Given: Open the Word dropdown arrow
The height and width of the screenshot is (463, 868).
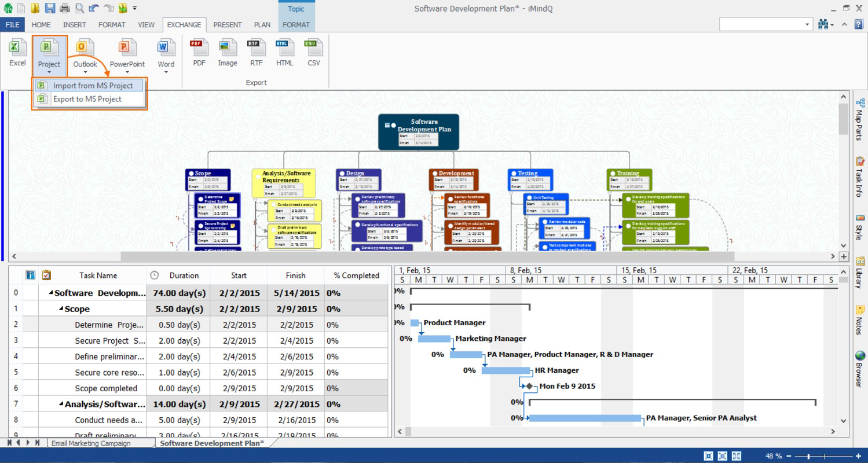Looking at the screenshot, I should click(x=166, y=72).
